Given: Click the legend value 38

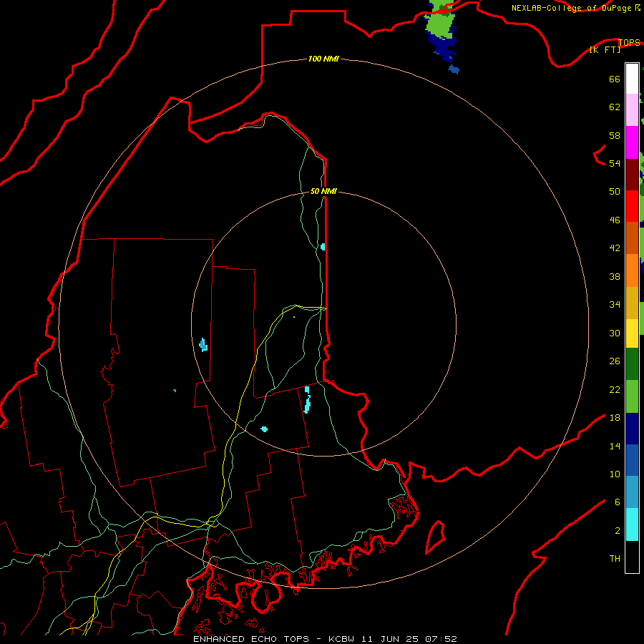Looking at the screenshot, I should pyautogui.click(x=615, y=276).
